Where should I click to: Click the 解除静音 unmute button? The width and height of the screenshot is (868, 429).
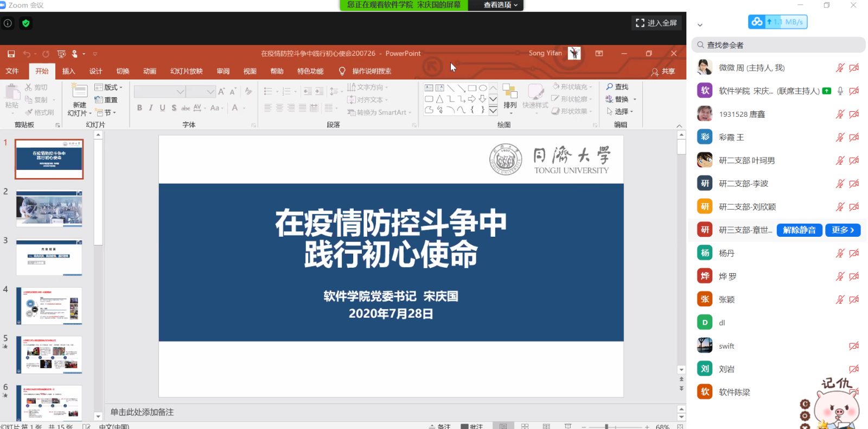[799, 230]
